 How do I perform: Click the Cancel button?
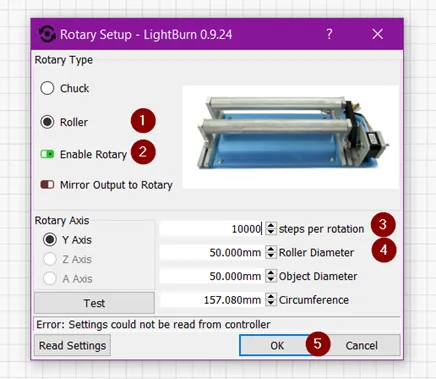coord(362,345)
